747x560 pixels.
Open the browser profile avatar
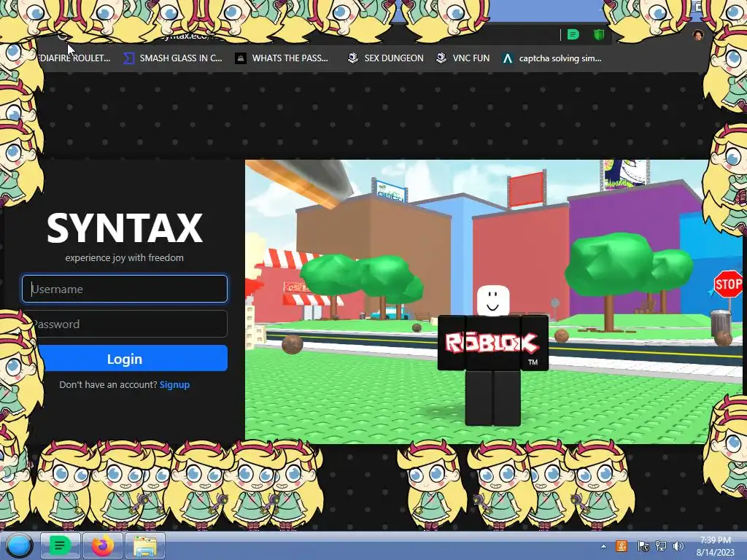(x=698, y=35)
